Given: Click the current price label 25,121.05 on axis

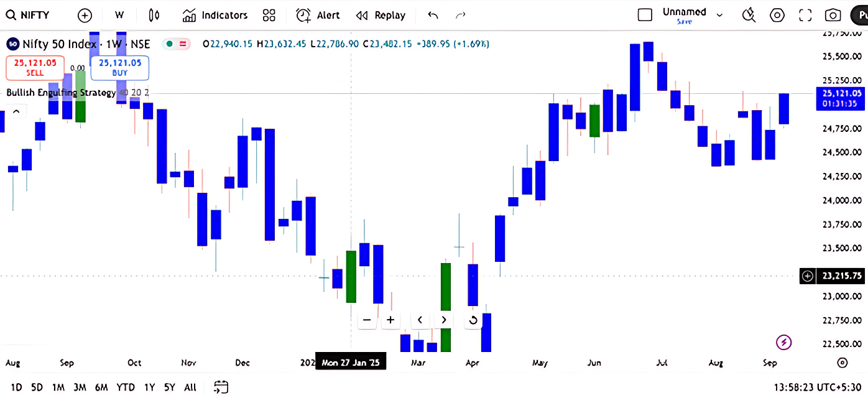Looking at the screenshot, I should tap(840, 98).
